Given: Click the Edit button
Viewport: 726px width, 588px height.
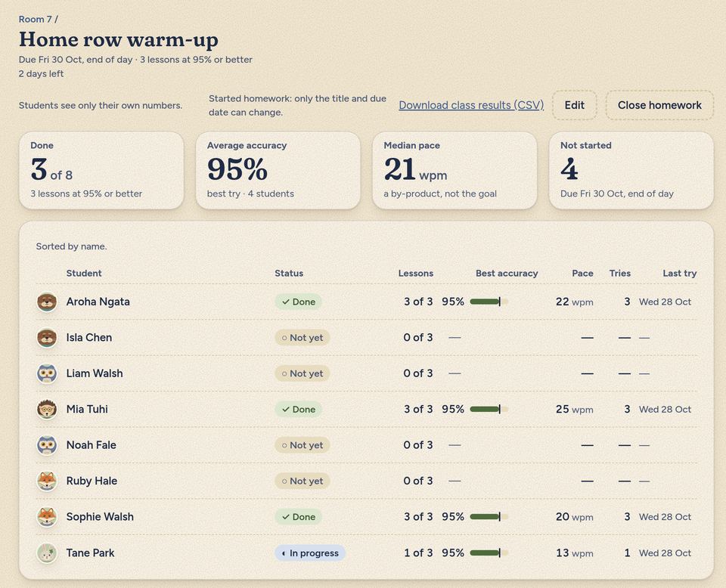Looking at the screenshot, I should pos(574,105).
